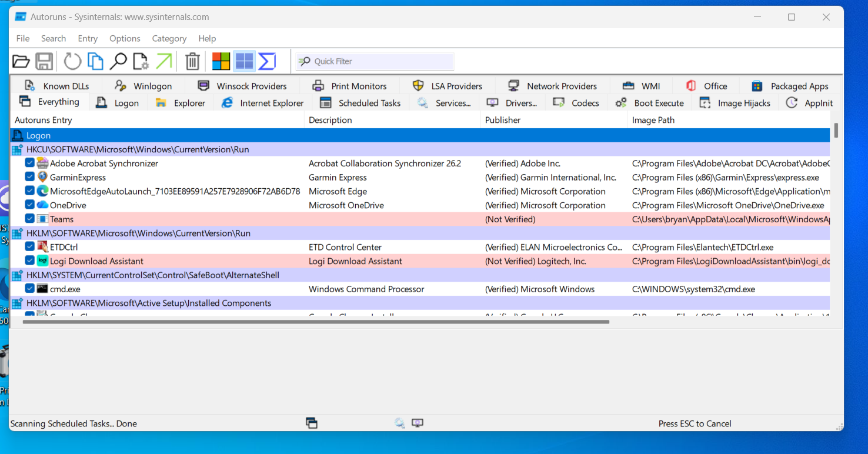Sort by Autoruns Entry column header
868x454 pixels.
(157, 120)
